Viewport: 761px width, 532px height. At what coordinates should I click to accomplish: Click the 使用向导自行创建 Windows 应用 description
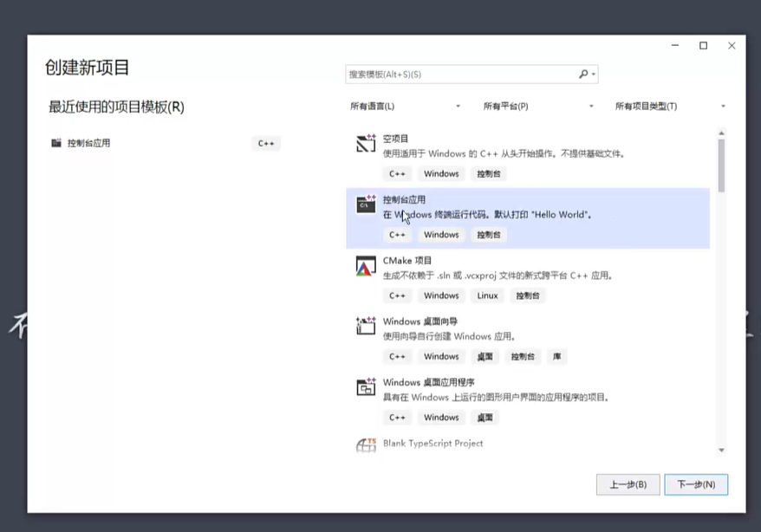click(450, 336)
